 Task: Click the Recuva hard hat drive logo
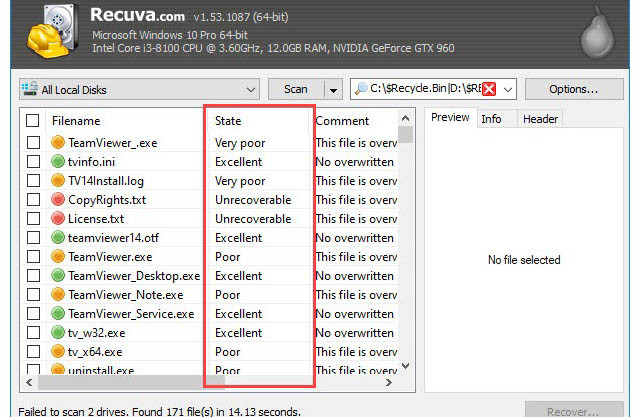(52, 33)
